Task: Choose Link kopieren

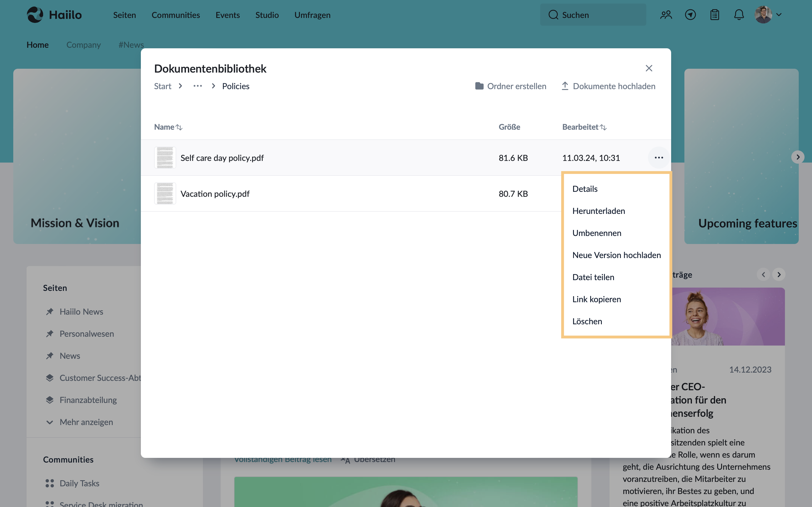Action: (616, 299)
